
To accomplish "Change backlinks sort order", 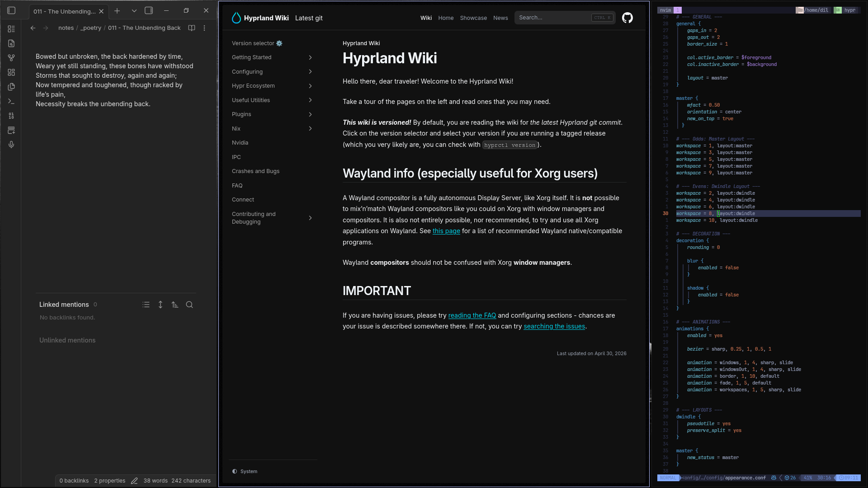I will point(175,305).
